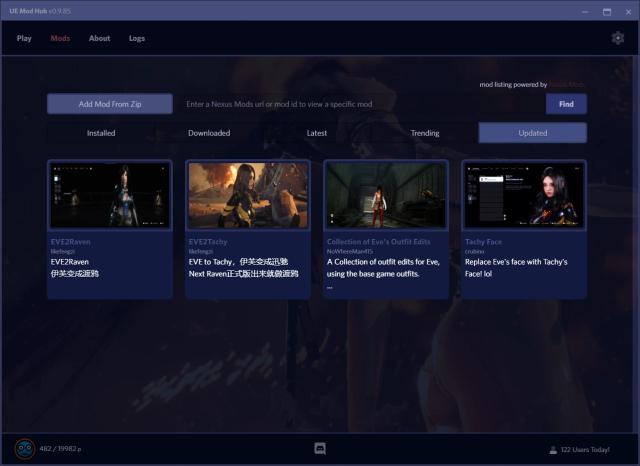Viewport: 640px width, 466px height.
Task: Click the '122 Users Today!' text
Action: pos(585,450)
